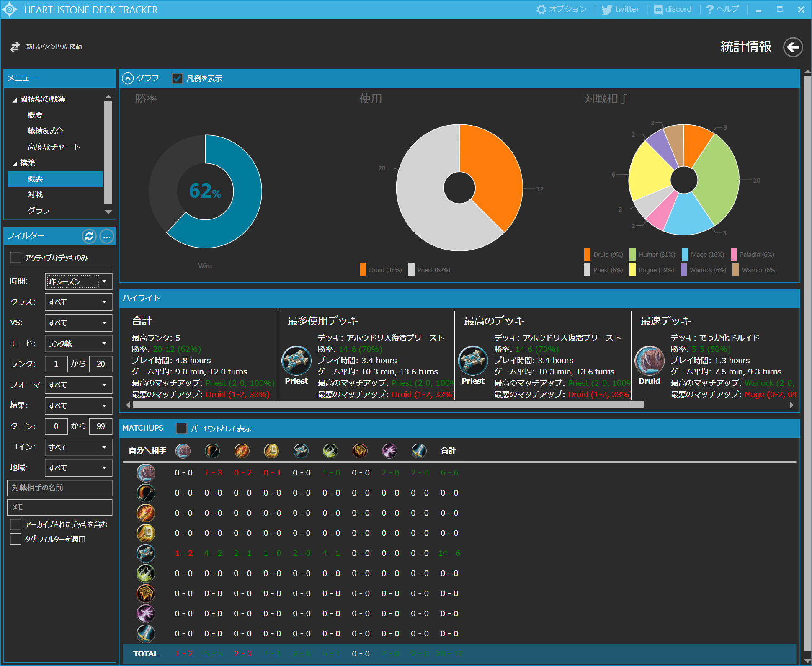812x666 pixels.
Task: Select 高度なチャート menu item
Action: point(54,147)
